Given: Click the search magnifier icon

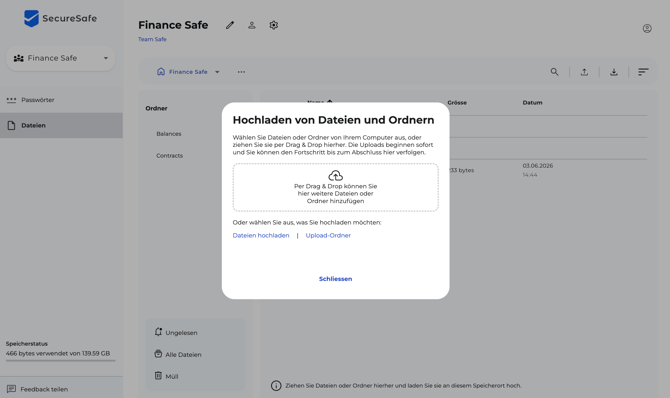Looking at the screenshot, I should click(x=554, y=72).
